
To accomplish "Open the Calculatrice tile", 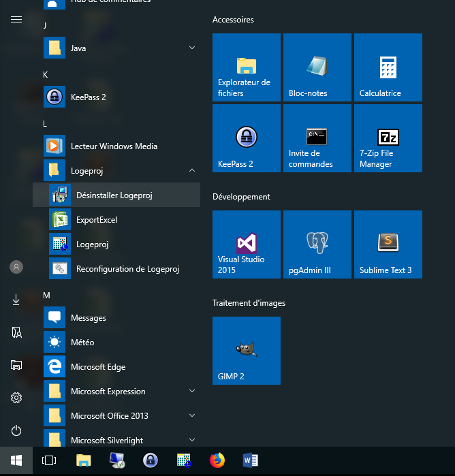I will pos(388,67).
